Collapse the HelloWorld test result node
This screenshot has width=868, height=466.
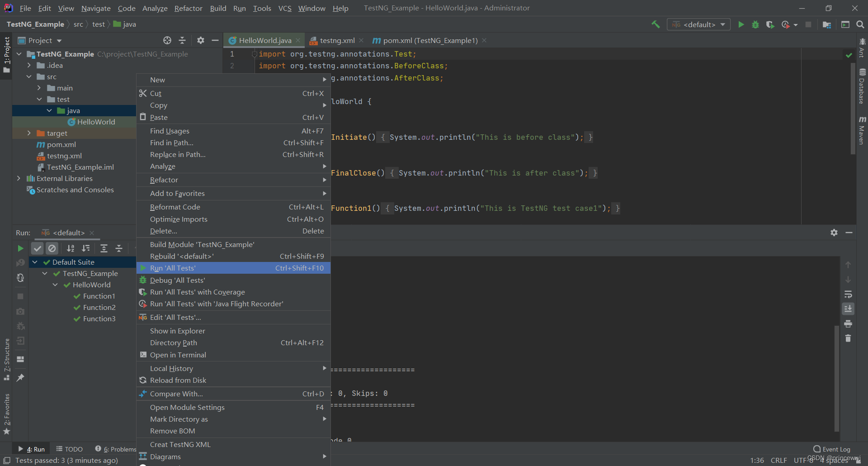[55, 285]
